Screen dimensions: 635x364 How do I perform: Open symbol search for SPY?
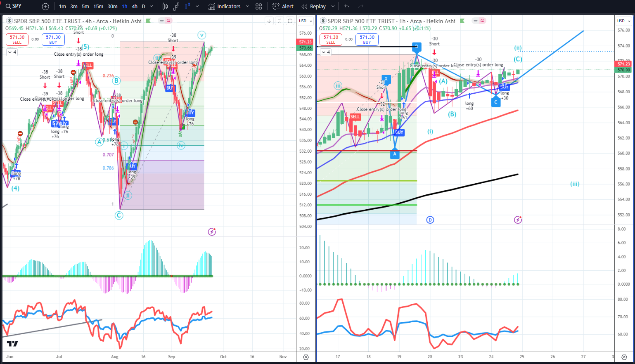[14, 6]
